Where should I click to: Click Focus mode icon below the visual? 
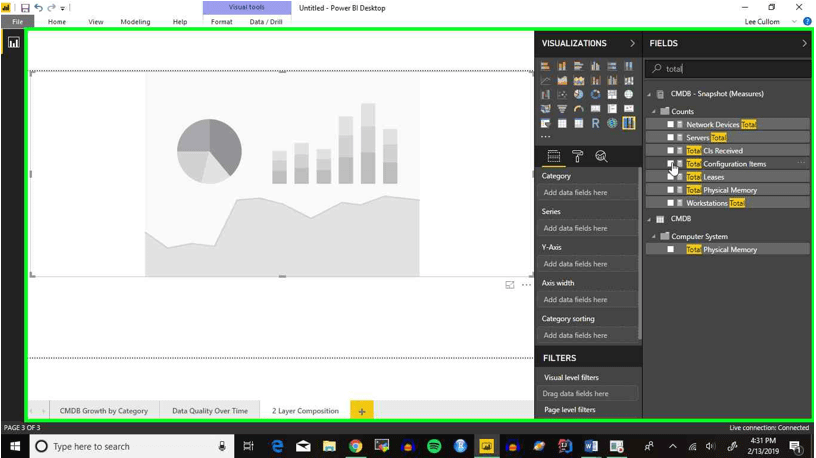tap(510, 285)
